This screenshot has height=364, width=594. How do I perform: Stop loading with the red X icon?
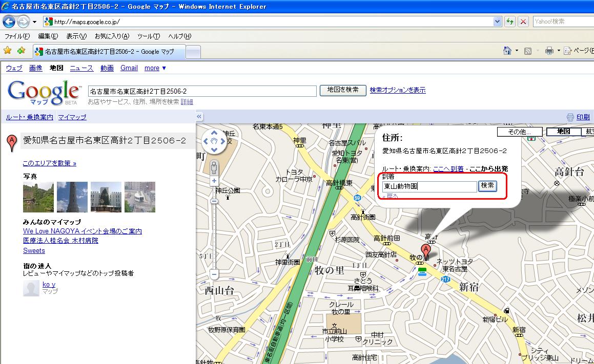pos(523,22)
